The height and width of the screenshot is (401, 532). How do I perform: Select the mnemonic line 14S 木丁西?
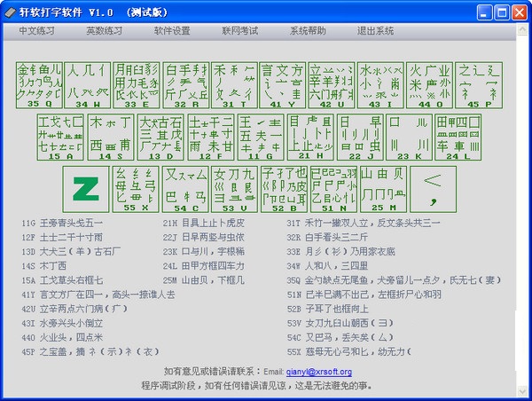44,266
